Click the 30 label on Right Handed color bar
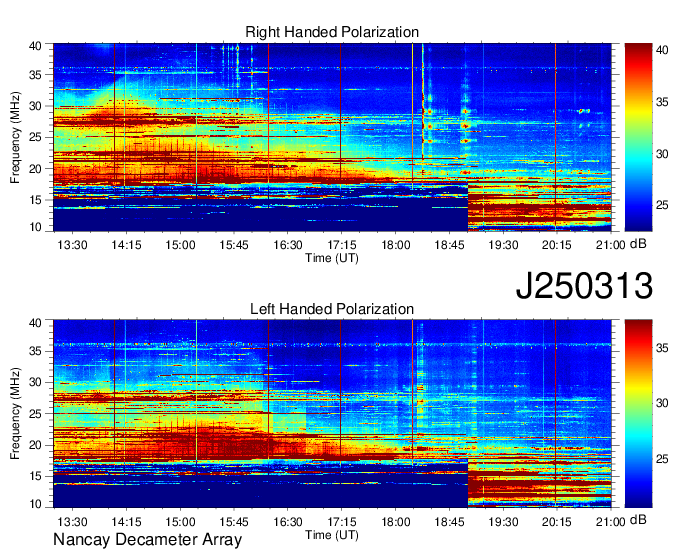Image resolution: width=680 pixels, height=552 pixels. click(x=662, y=154)
